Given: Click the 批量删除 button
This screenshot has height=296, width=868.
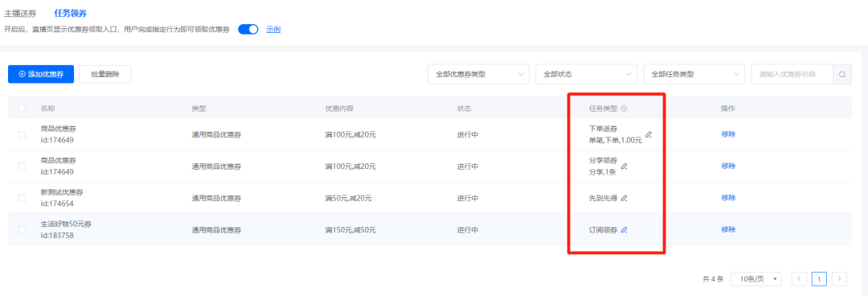Looking at the screenshot, I should [105, 74].
